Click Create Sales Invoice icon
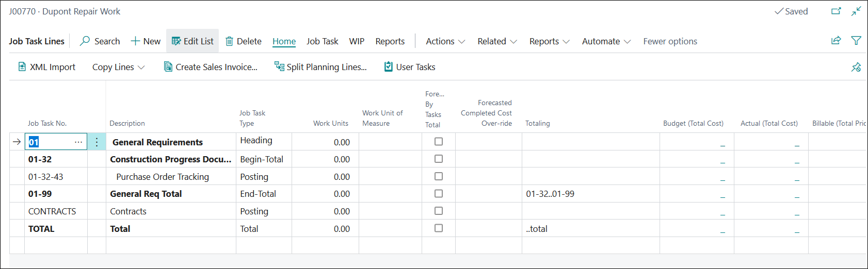 (168, 67)
